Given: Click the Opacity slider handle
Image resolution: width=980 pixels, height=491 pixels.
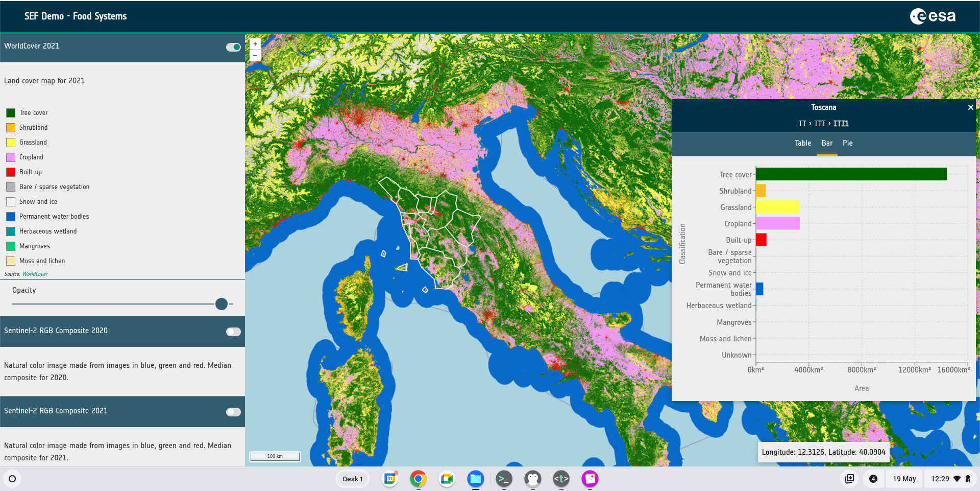Looking at the screenshot, I should coord(222,304).
